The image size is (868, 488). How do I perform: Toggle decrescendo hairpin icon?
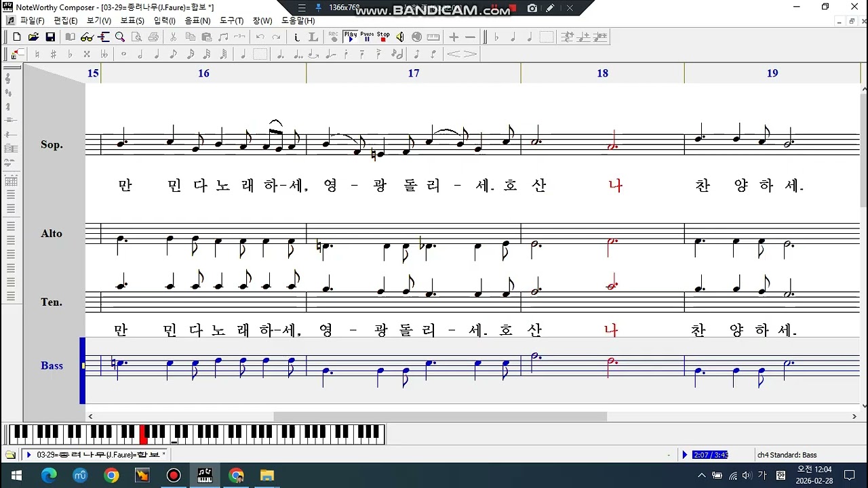[x=470, y=54]
